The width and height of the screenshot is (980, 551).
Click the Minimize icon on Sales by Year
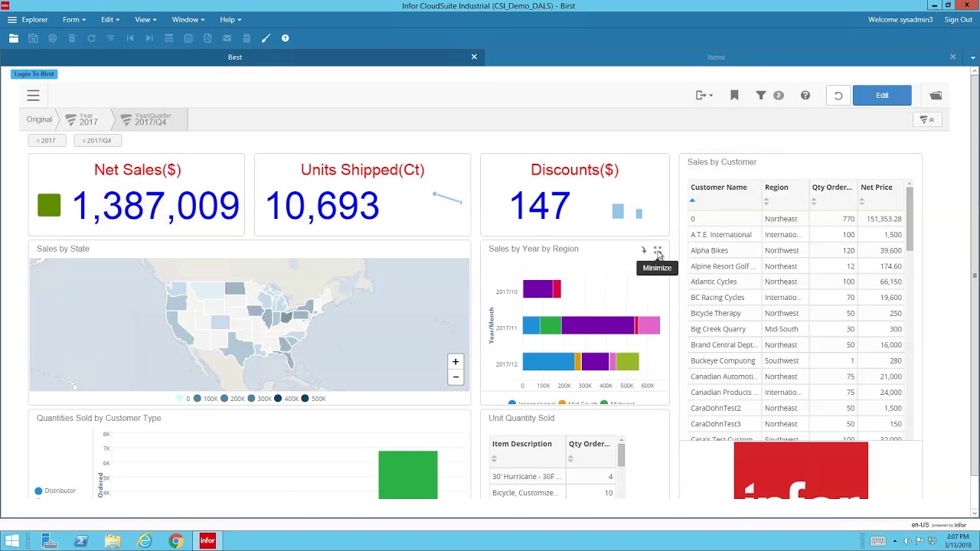658,250
